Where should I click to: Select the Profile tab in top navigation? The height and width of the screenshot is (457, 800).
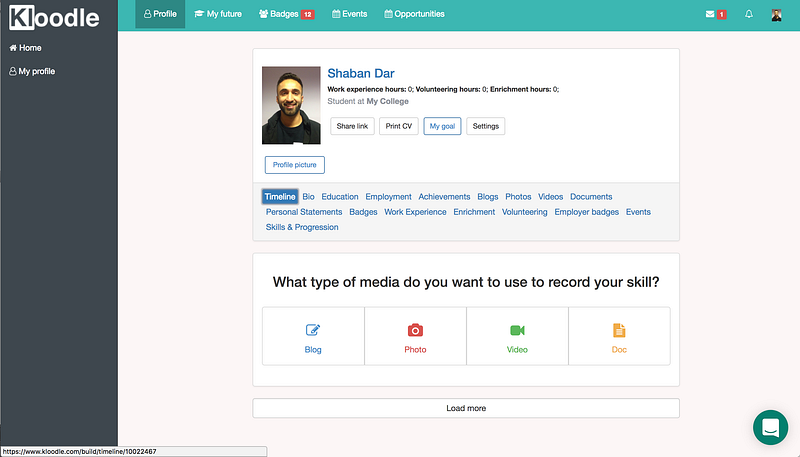[160, 14]
